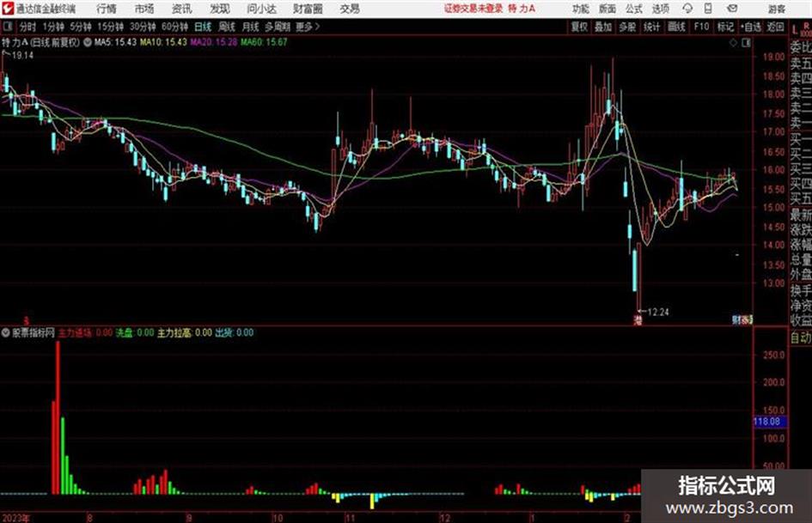812x523 pixels.
Task: Open the 版面 menu
Action: tap(607, 9)
